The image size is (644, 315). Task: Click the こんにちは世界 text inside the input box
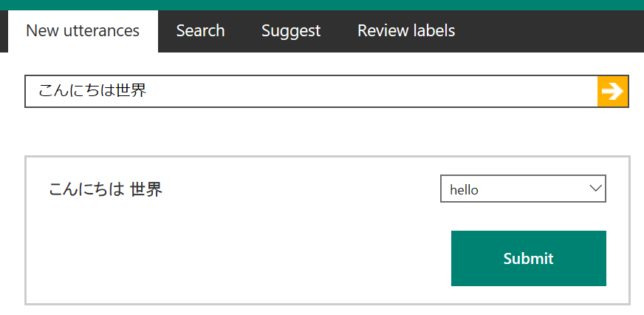pyautogui.click(x=92, y=91)
